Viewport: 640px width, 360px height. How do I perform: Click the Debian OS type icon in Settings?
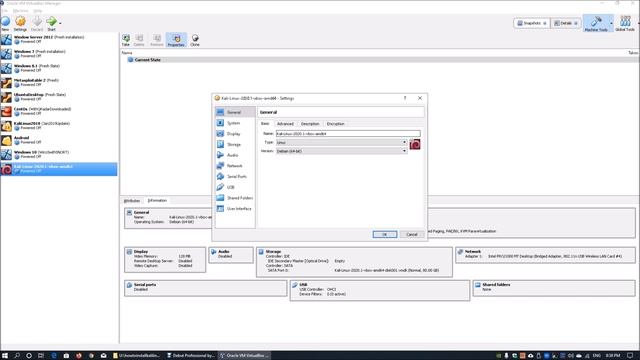(x=415, y=144)
